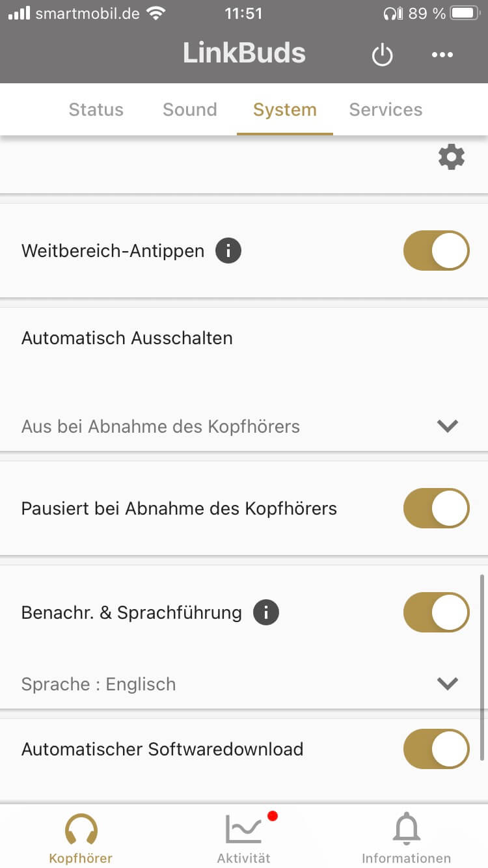Viewport: 488px width, 868px height.
Task: Show info for Weitbereich-Antippen
Action: (228, 251)
